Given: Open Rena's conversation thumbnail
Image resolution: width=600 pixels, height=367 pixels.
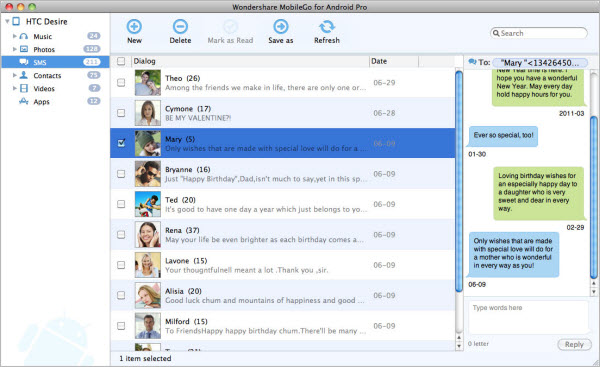Looking at the screenshot, I should (148, 234).
